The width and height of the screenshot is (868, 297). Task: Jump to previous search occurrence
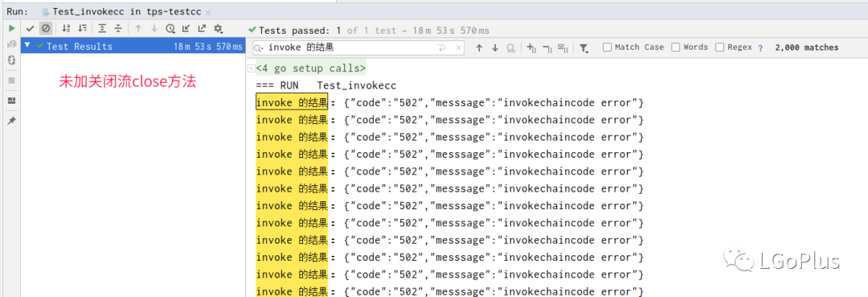479,48
